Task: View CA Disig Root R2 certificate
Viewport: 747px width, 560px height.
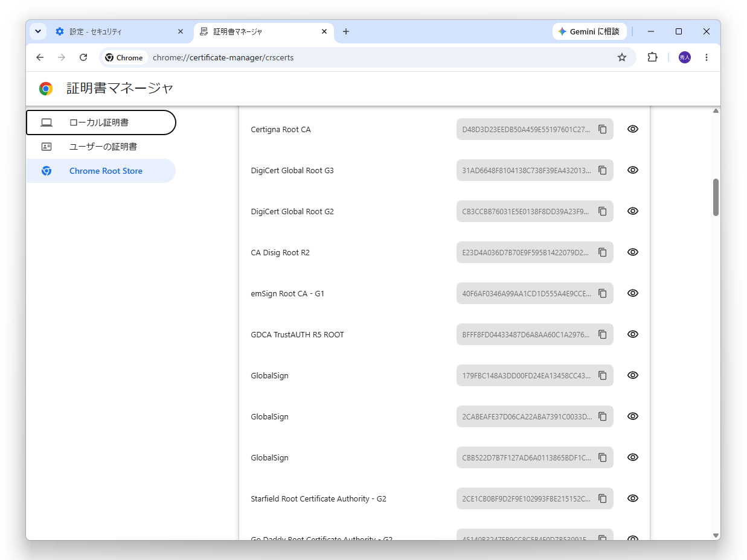Action: point(633,252)
